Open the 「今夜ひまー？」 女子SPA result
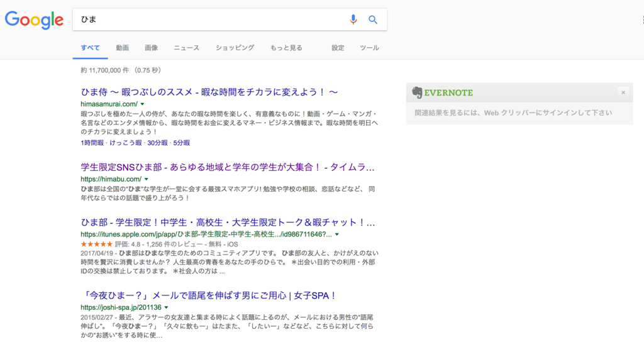Viewport: 644px width, 357px height. (209, 295)
